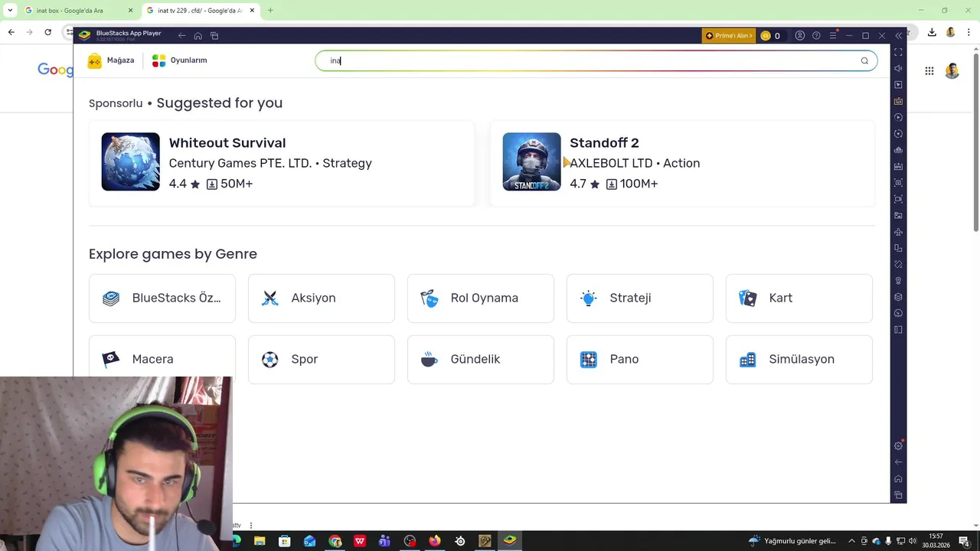
Task: Click BlueStacks sidebar Android home icon
Action: pyautogui.click(x=899, y=479)
